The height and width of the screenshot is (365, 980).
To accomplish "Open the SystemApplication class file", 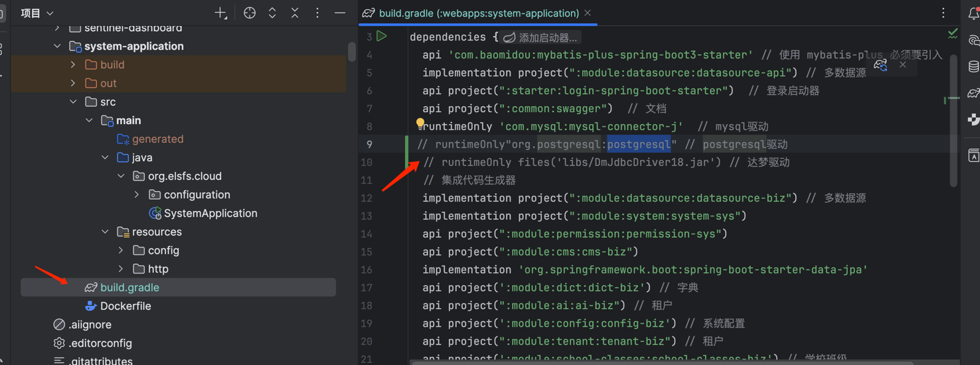I will click(210, 214).
